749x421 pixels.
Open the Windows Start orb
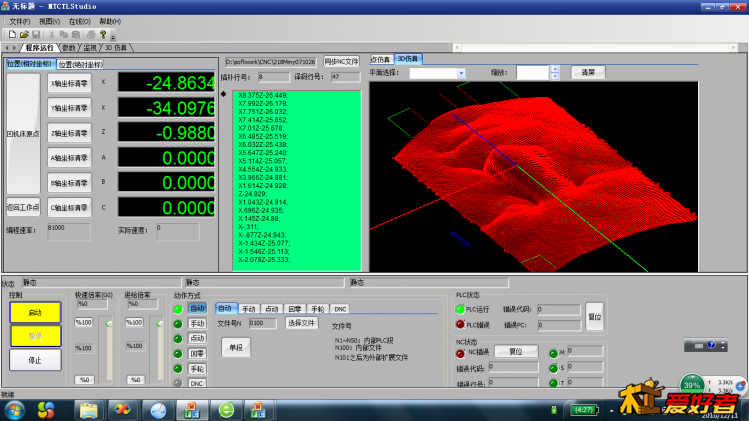pyautogui.click(x=14, y=410)
